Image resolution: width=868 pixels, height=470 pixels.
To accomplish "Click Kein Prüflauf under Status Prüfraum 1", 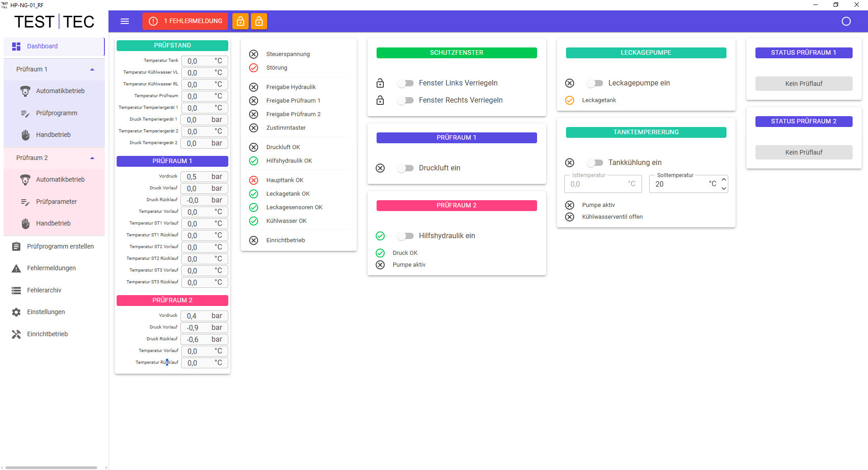I will 803,84.
